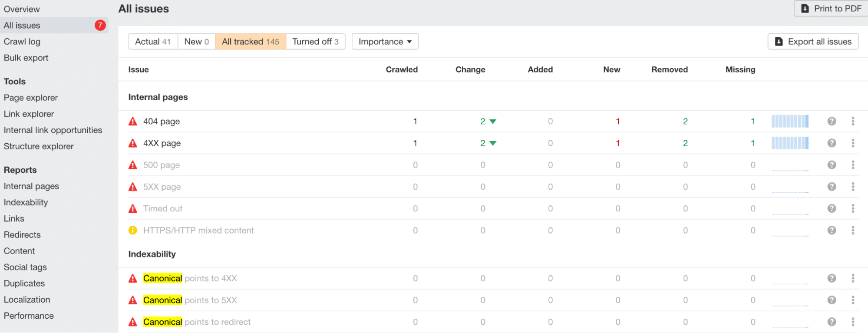Switch to the Actual 41 tab
The height and width of the screenshot is (333, 868).
153,42
